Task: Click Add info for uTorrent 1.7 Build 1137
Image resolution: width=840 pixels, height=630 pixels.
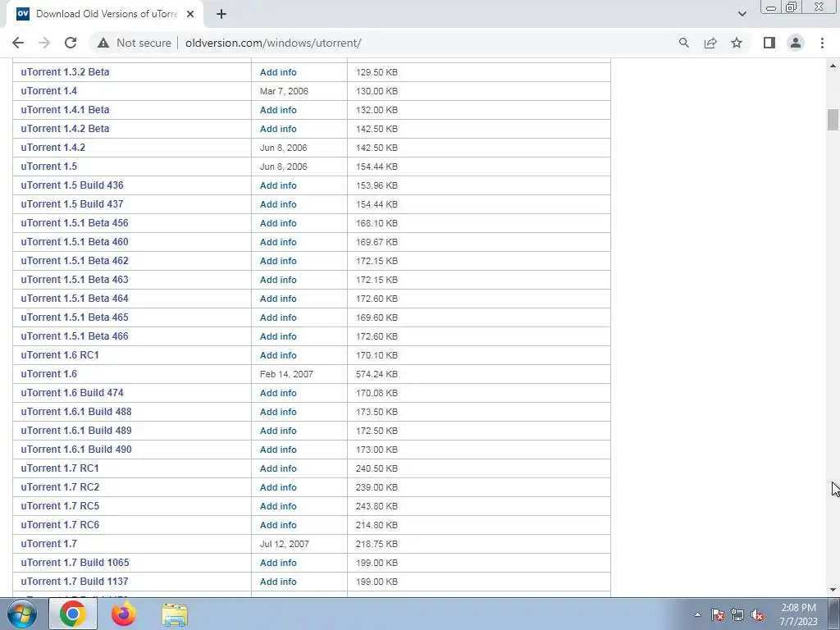Action: (x=278, y=582)
